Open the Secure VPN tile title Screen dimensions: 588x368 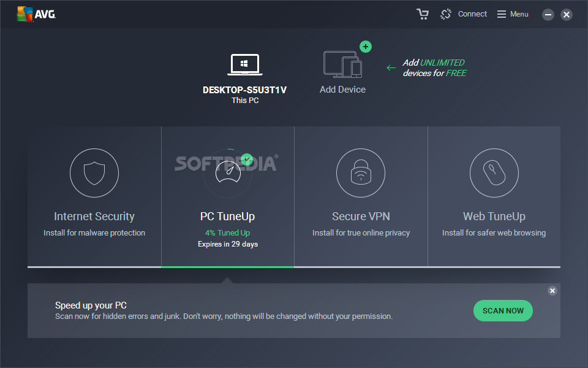click(x=361, y=217)
